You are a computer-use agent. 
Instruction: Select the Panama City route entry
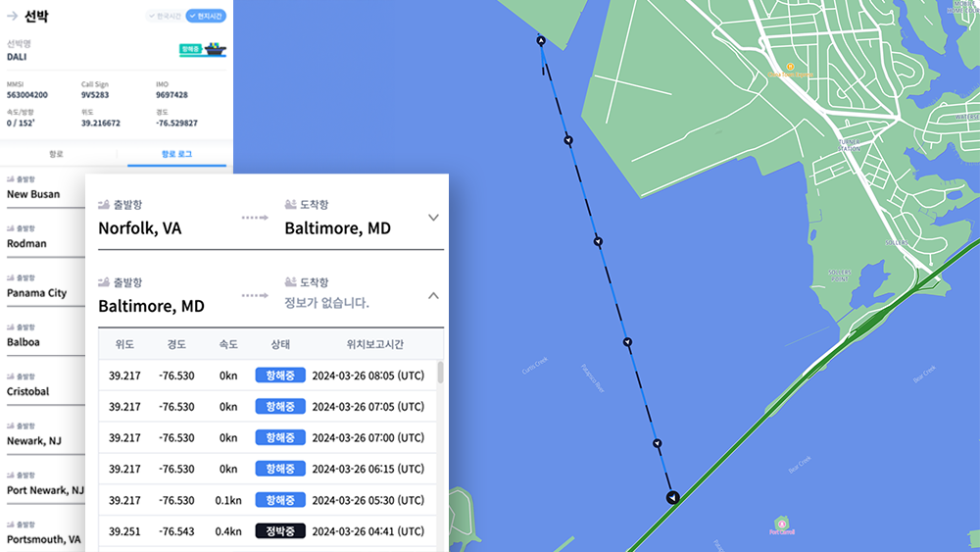(39, 292)
